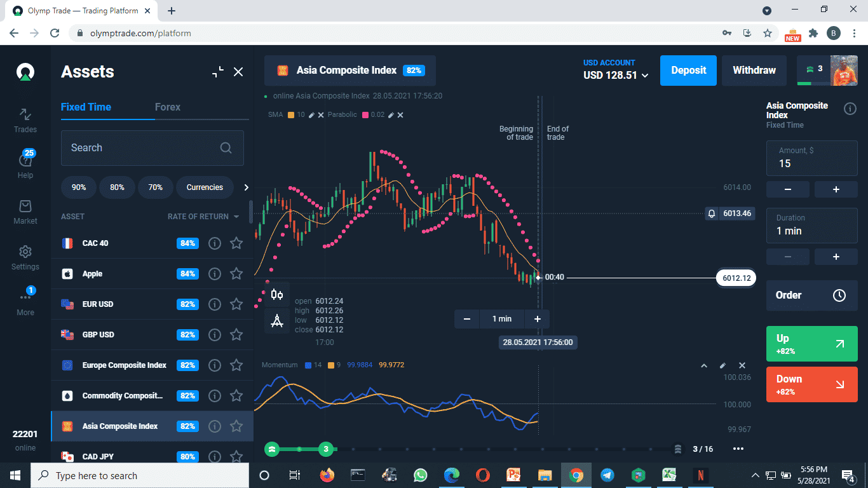868x488 pixels.
Task: Decrease trade duration with minus
Action: (788, 257)
